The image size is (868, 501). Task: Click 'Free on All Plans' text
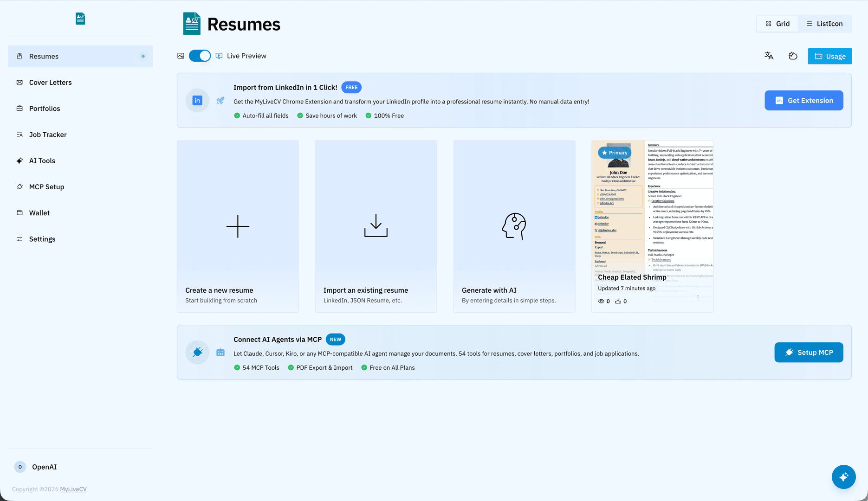point(392,367)
